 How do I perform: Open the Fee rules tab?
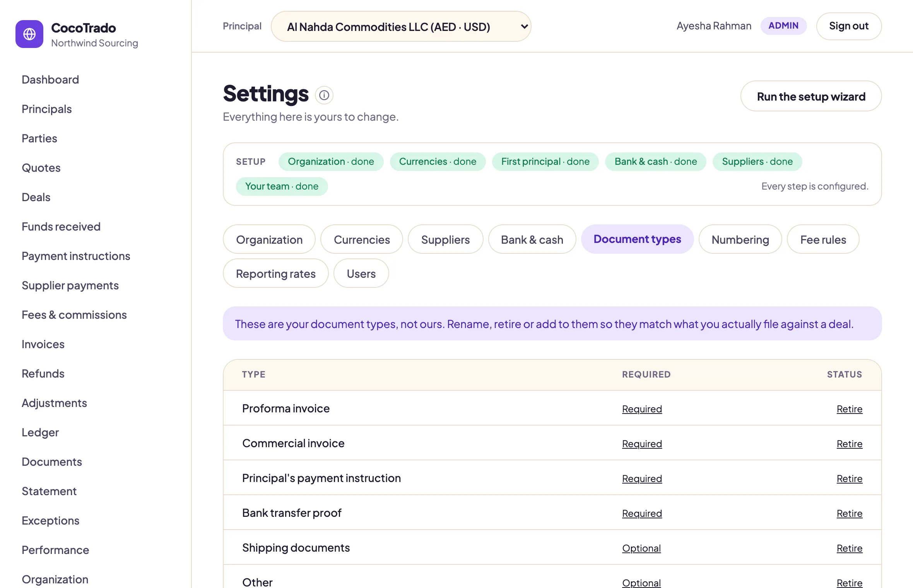tap(823, 239)
